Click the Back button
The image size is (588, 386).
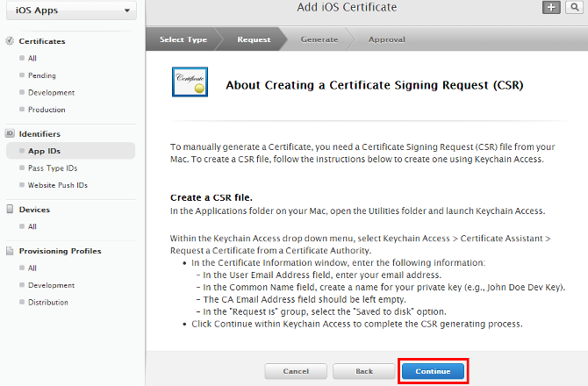[363, 371]
